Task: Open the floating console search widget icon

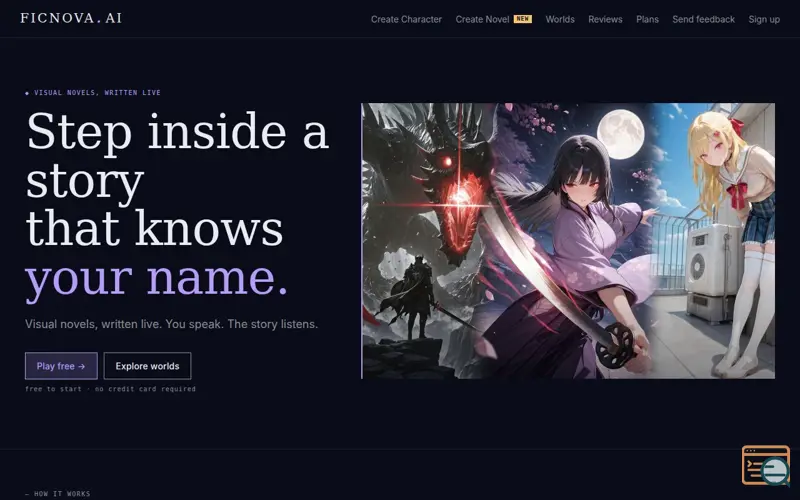Action: [x=766, y=465]
